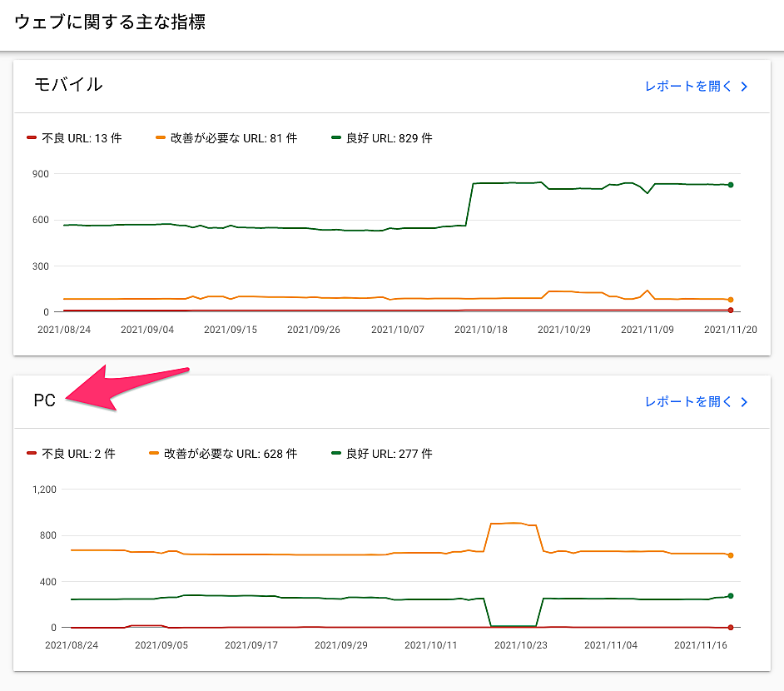Click the モバイル card heading
Viewport: 784px width, 691px height.
tap(68, 84)
